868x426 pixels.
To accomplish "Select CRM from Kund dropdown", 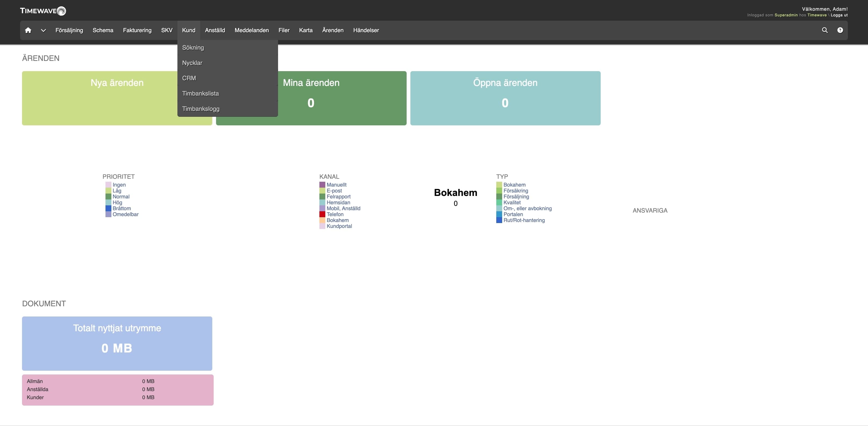I will 227,78.
